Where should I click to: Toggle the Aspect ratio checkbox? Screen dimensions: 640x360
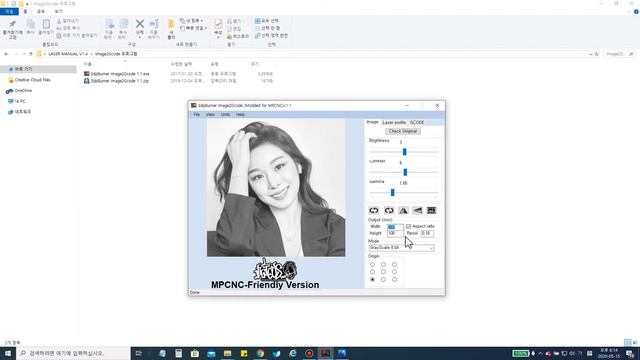tap(409, 226)
